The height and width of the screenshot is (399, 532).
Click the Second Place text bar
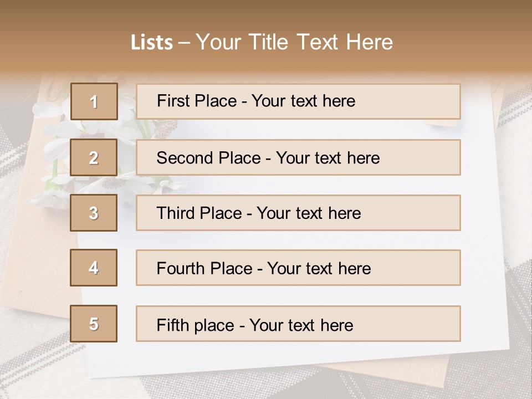[298, 157]
